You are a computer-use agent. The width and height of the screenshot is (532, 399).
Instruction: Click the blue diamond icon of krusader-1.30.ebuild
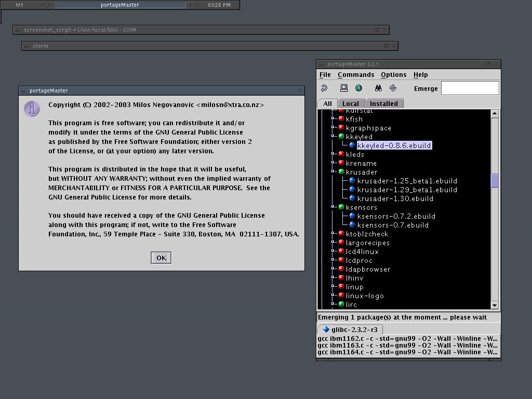[352, 198]
